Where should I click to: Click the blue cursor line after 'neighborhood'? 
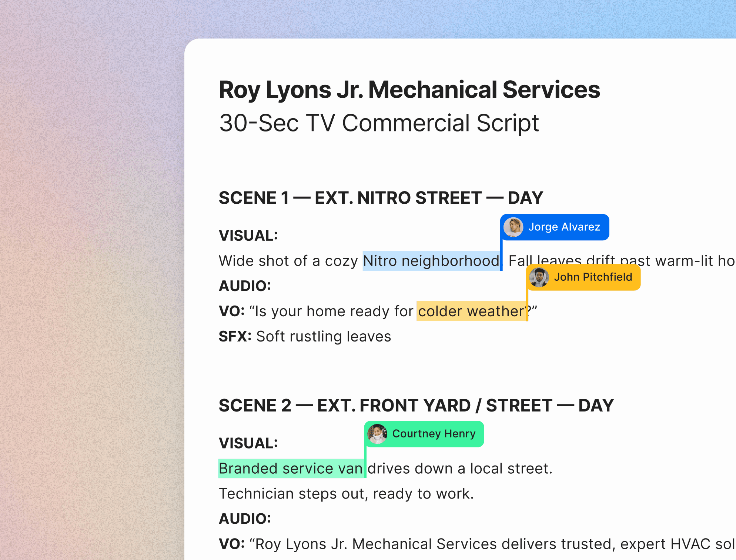click(x=501, y=256)
